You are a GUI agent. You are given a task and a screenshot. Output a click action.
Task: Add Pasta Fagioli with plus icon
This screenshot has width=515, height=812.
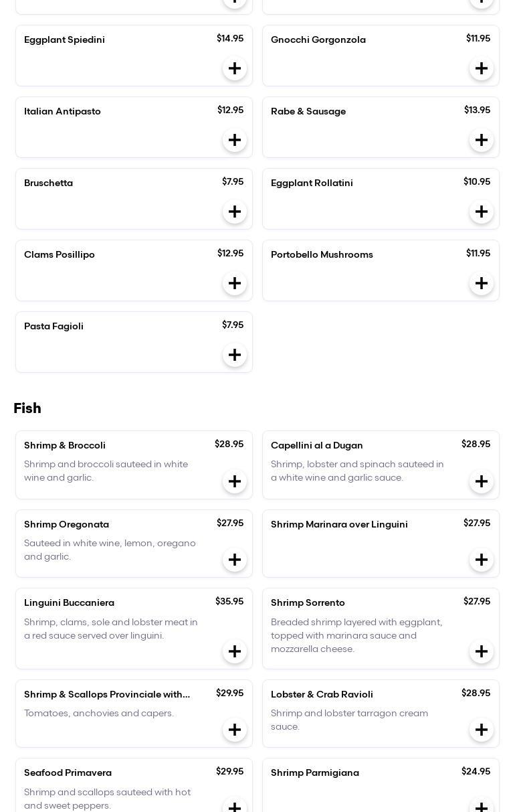point(235,355)
